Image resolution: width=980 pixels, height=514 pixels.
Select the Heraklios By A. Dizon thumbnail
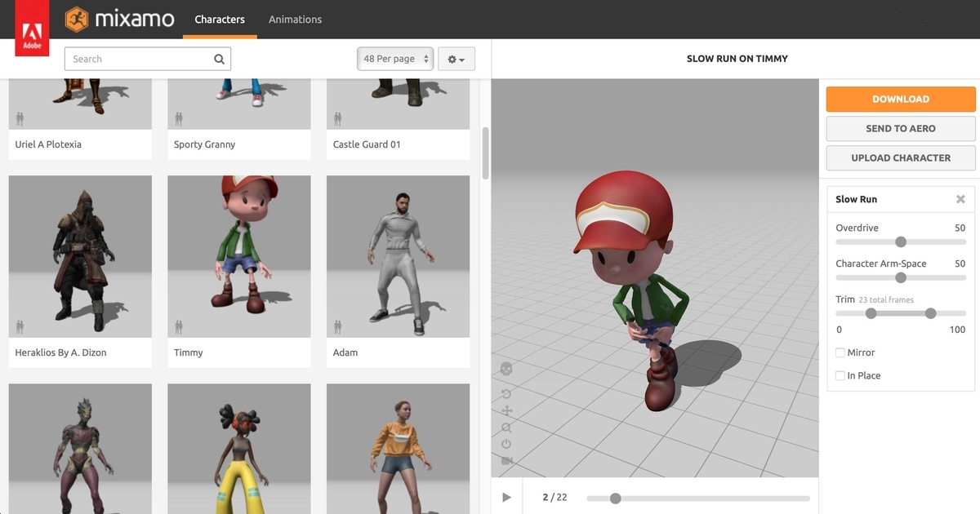pos(80,256)
